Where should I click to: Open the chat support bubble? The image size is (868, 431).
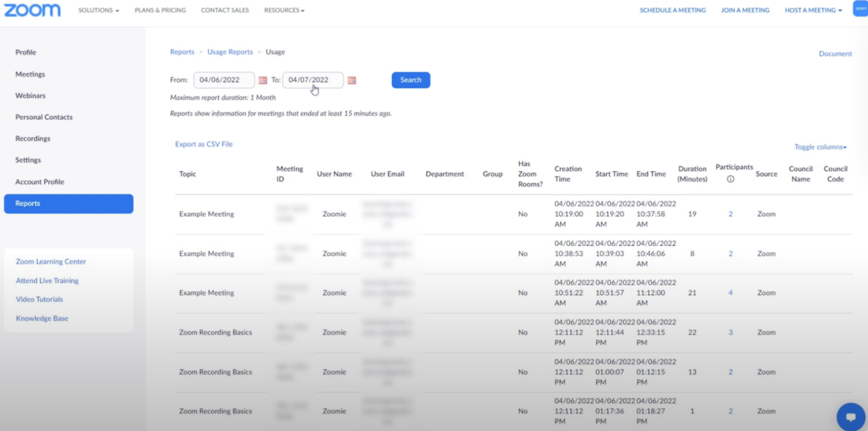click(x=850, y=416)
